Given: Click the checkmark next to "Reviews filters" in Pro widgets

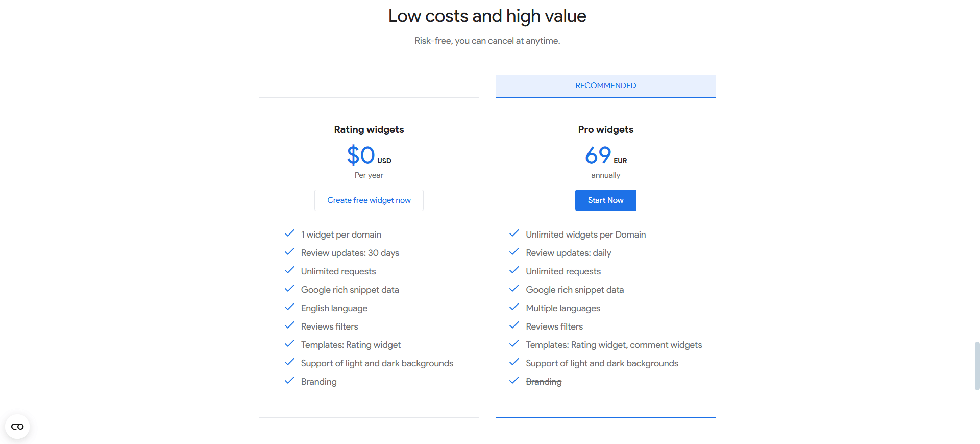Looking at the screenshot, I should (514, 325).
